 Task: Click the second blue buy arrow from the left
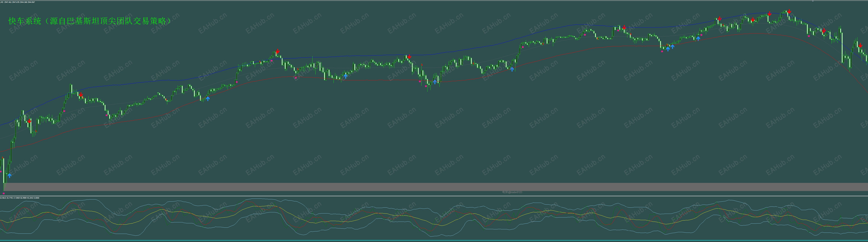point(208,99)
